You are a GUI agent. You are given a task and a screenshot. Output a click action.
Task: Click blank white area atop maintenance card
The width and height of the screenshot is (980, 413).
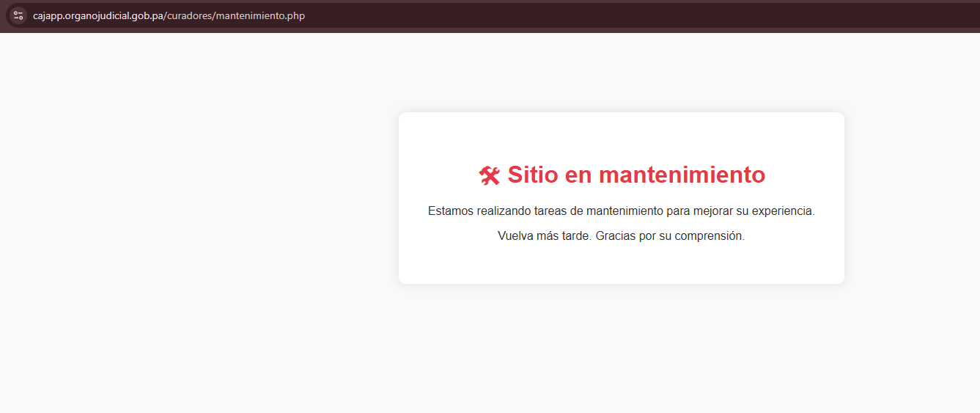point(621,132)
